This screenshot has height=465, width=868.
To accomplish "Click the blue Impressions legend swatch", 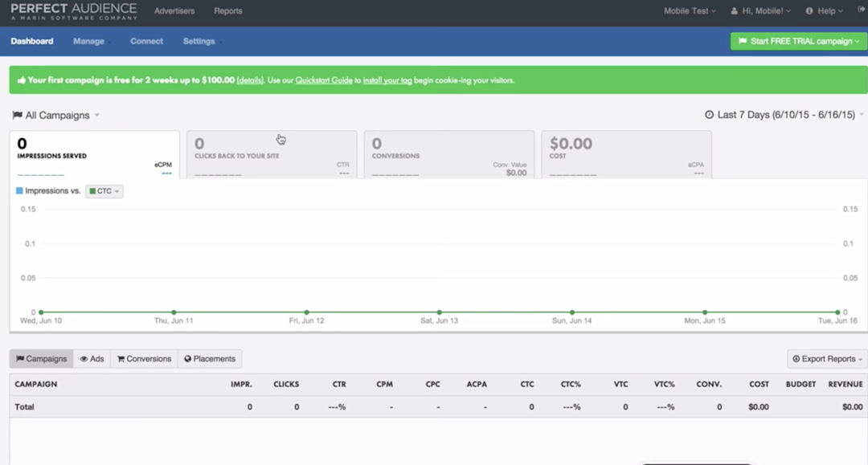I will [x=19, y=191].
